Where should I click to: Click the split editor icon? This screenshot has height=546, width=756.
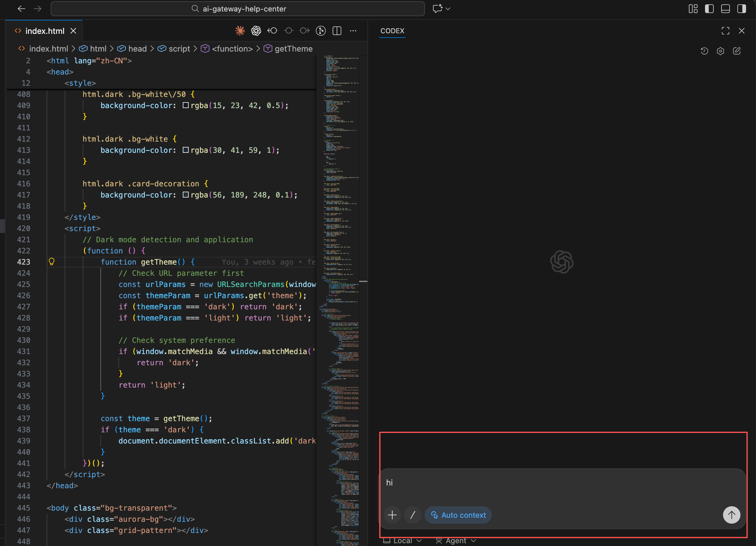pos(337,31)
